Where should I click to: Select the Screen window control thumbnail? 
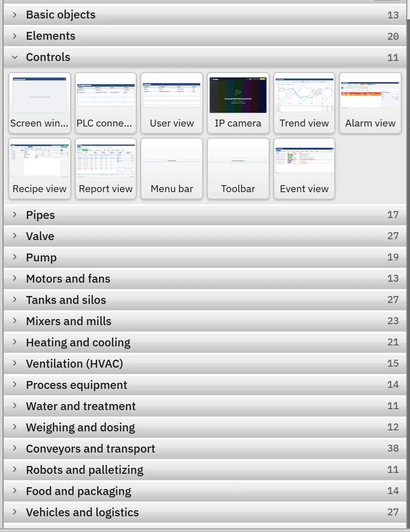coord(40,103)
